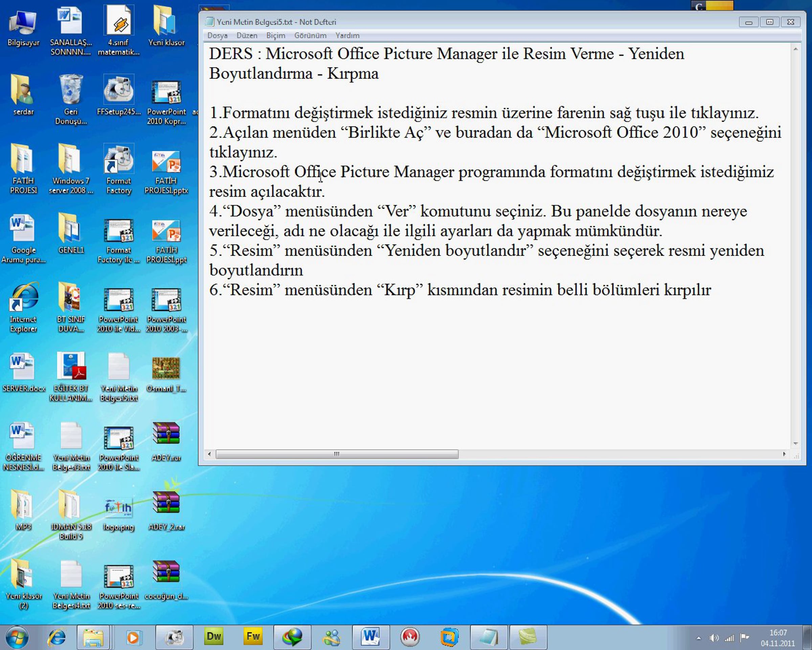Image resolution: width=812 pixels, height=650 pixels.
Task: Click the line starting "6.“Resim” menüsünden “Kırp”"
Action: click(x=460, y=289)
